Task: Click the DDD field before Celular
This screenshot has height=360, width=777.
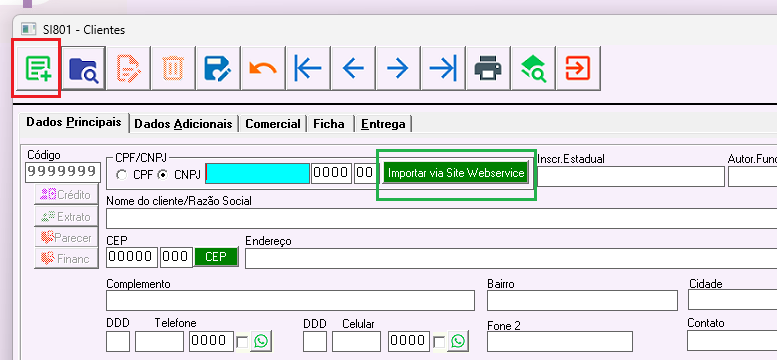Action: [315, 341]
